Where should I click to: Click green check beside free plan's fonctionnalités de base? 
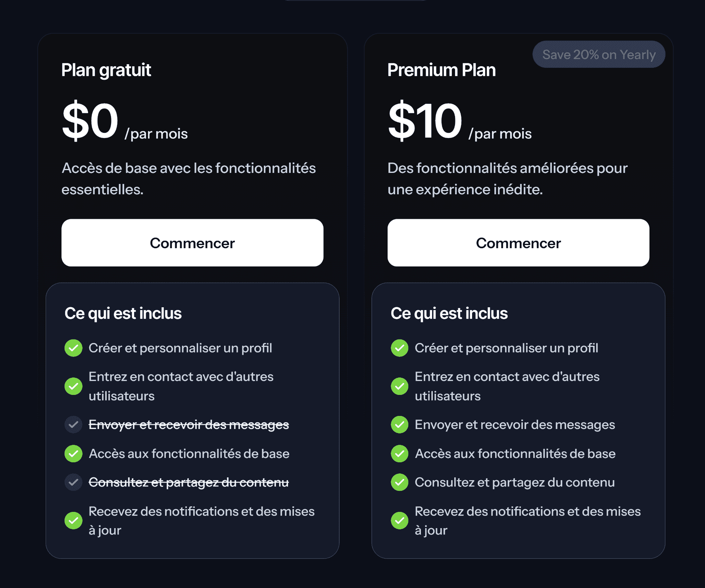pyautogui.click(x=73, y=454)
